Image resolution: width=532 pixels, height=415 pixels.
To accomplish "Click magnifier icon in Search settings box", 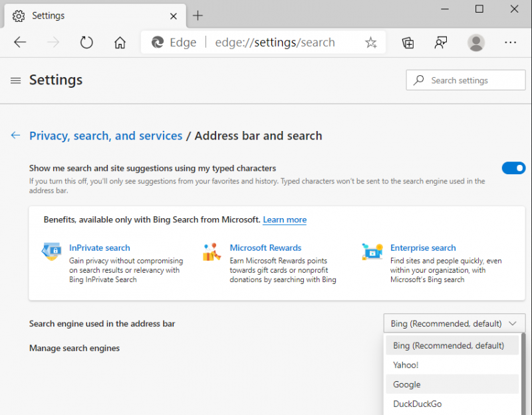I will pos(419,80).
